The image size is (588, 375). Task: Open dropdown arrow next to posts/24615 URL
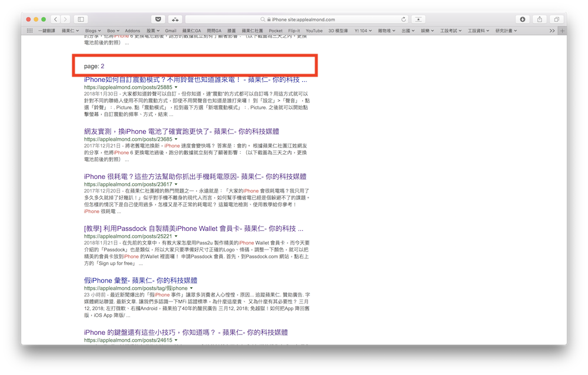pyautogui.click(x=176, y=340)
